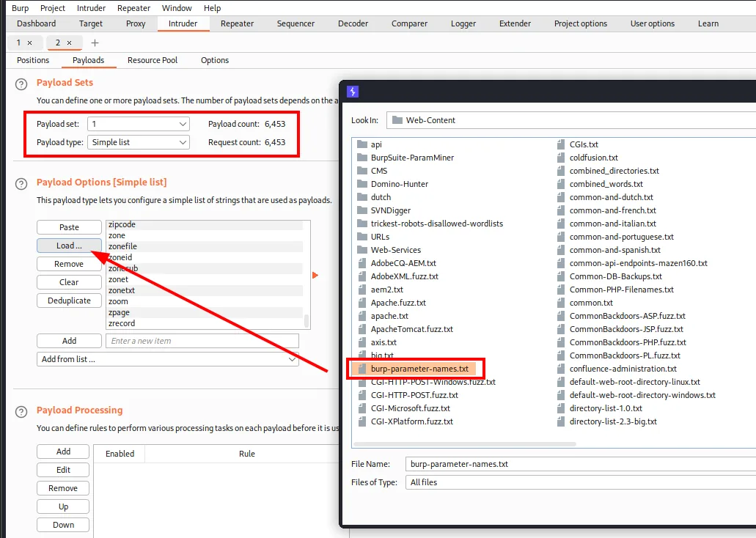Image resolution: width=756 pixels, height=538 pixels.
Task: Click the dutch folder icon
Action: 362,196
